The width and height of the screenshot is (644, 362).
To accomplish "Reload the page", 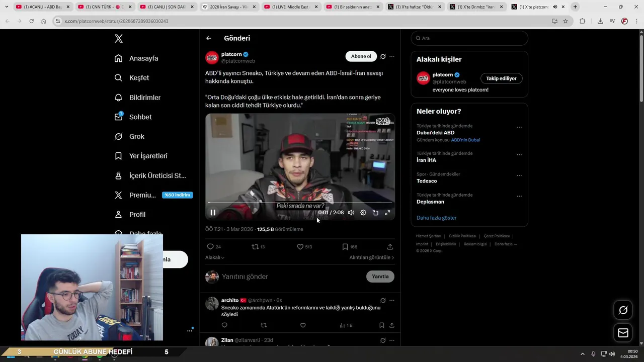I will tap(31, 21).
